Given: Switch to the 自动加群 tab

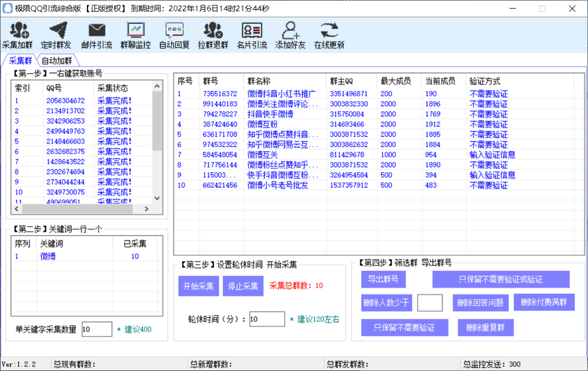Looking at the screenshot, I should point(57,61).
